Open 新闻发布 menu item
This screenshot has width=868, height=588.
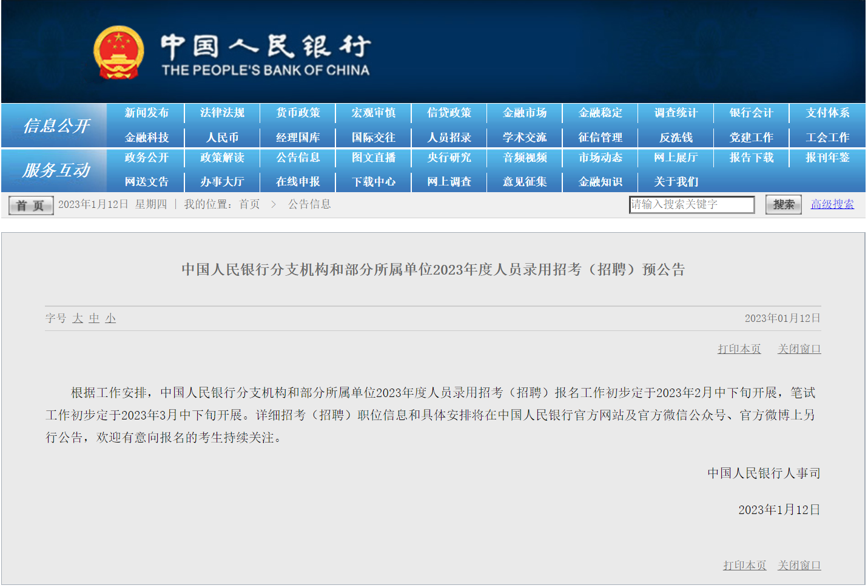pos(146,113)
